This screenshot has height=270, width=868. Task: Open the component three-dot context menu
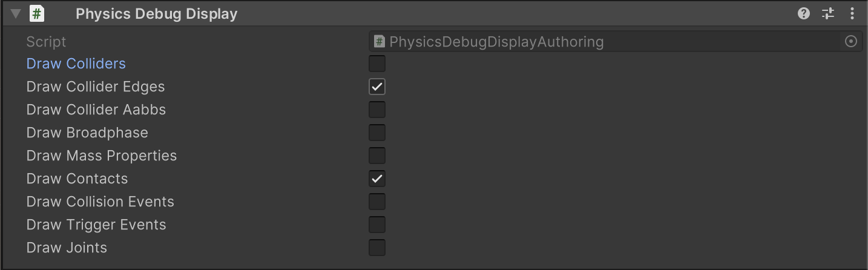852,13
